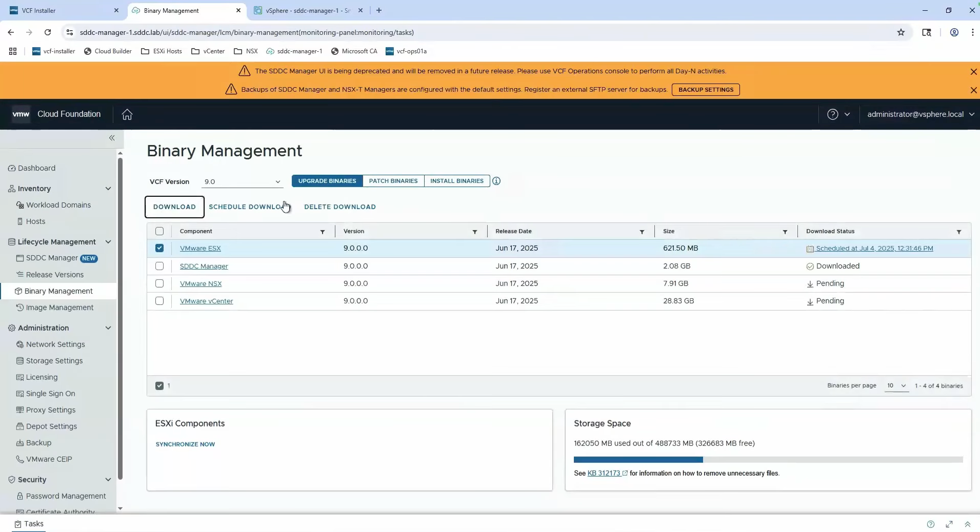The height and width of the screenshot is (532, 980).
Task: Click the Component column filter icon
Action: coord(323,232)
